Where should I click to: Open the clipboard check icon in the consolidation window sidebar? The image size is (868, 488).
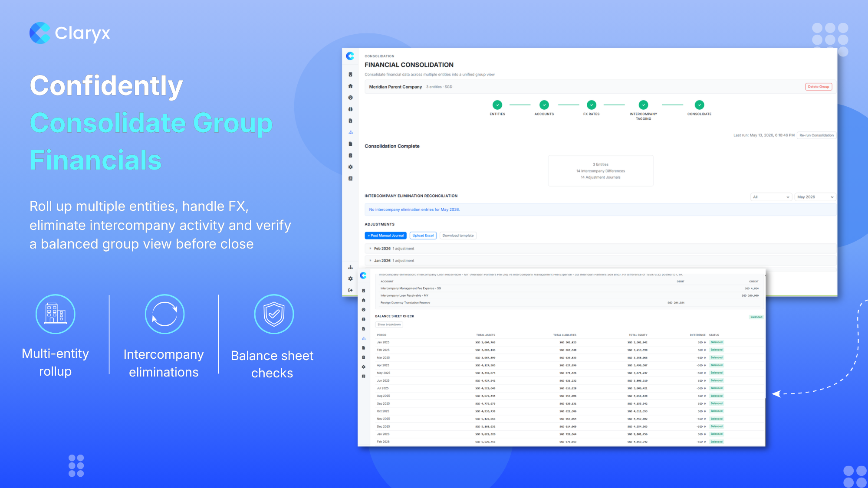click(x=350, y=155)
